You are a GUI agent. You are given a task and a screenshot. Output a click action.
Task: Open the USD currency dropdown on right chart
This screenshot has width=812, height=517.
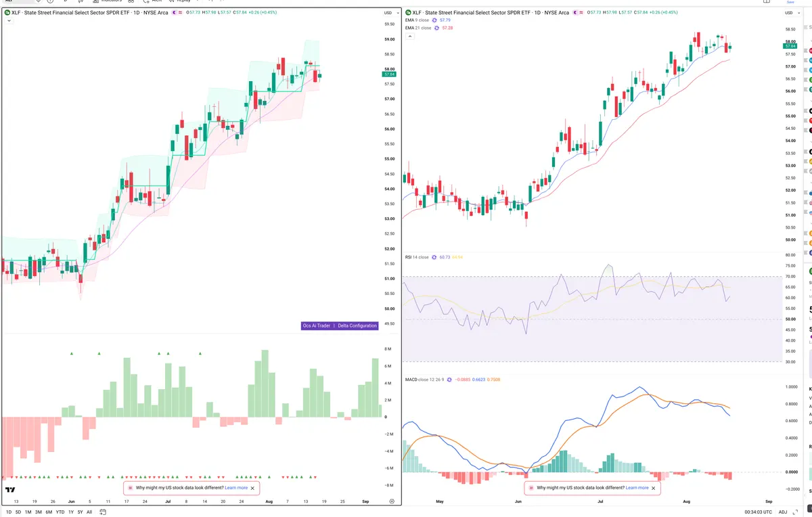[x=791, y=12]
